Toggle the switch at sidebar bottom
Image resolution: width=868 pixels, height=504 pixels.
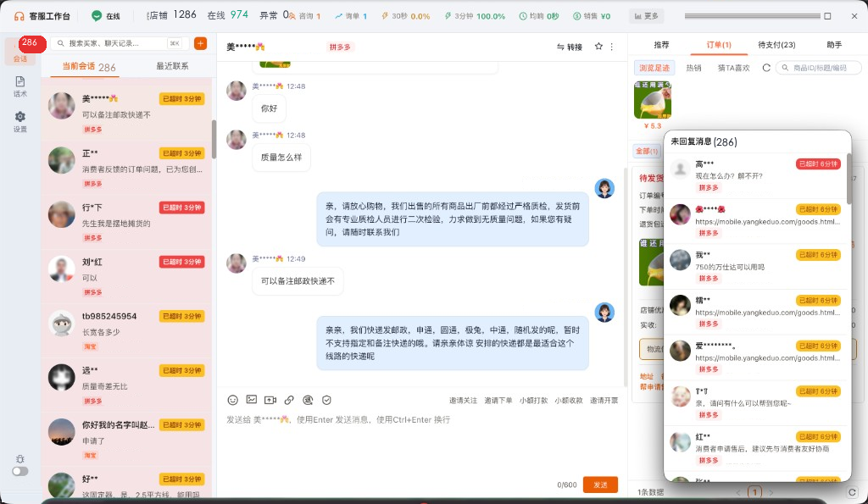[20, 471]
